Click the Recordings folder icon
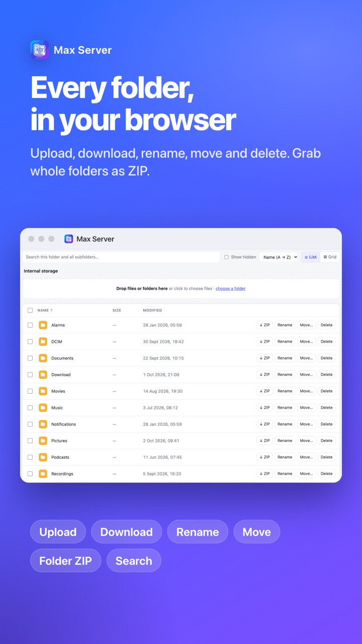Image resolution: width=362 pixels, height=644 pixels. coord(43,473)
